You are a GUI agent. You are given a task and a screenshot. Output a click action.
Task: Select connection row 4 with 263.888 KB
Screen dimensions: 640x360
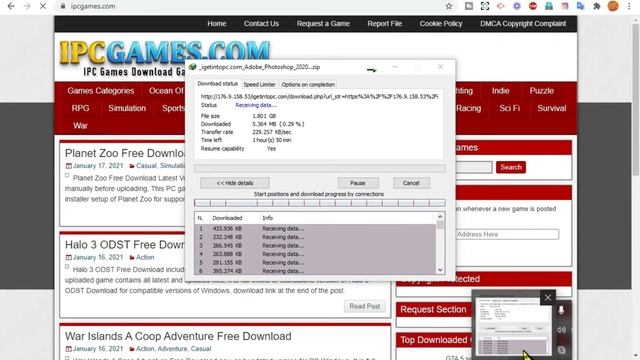click(315, 254)
